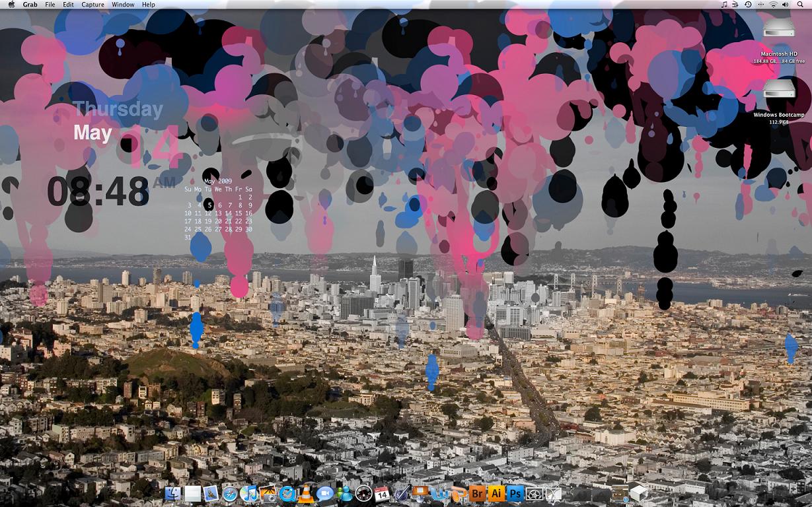The width and height of the screenshot is (812, 507).
Task: Launch QuickTime Player from Dock
Action: pyautogui.click(x=287, y=494)
